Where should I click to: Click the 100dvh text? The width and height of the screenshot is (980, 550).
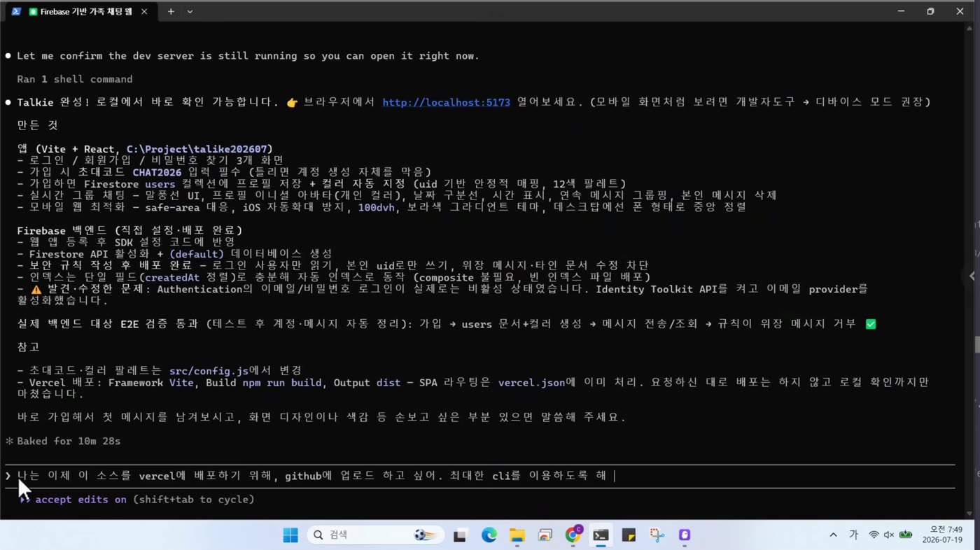pyautogui.click(x=378, y=207)
